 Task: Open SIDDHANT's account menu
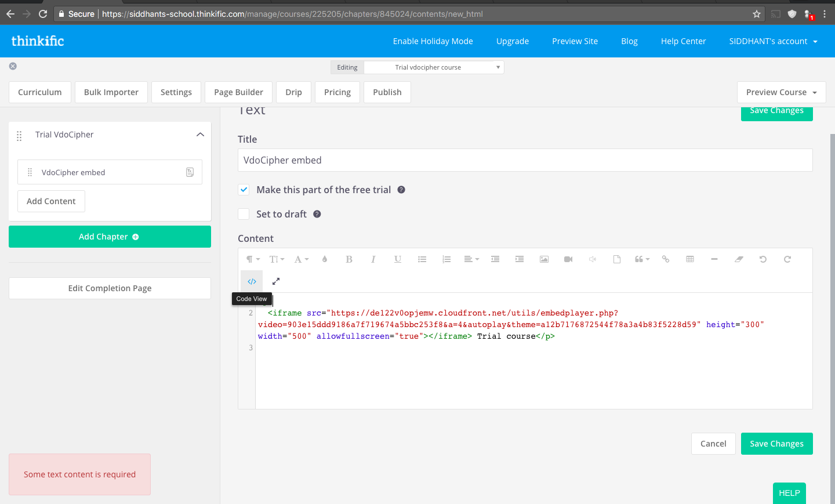pos(773,41)
